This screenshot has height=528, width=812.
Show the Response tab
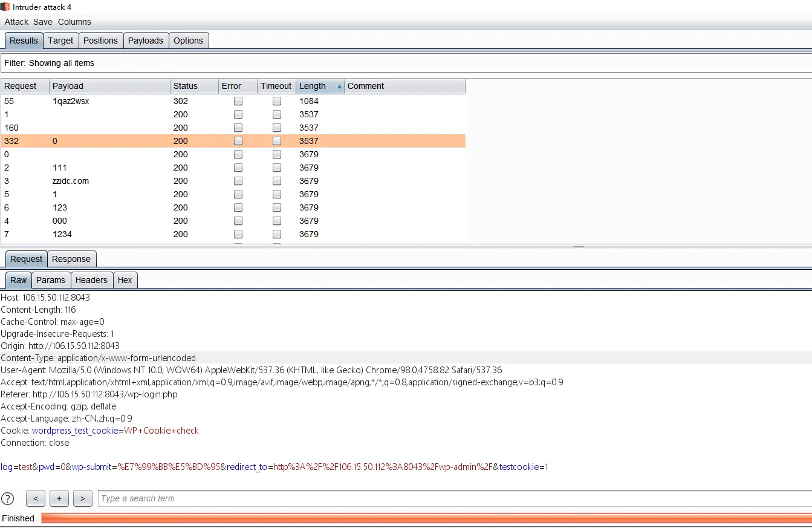71,259
